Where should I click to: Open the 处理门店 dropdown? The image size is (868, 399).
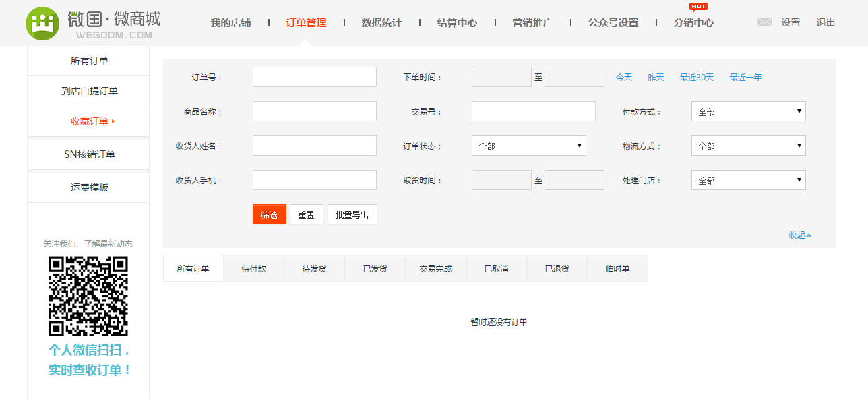pyautogui.click(x=749, y=180)
